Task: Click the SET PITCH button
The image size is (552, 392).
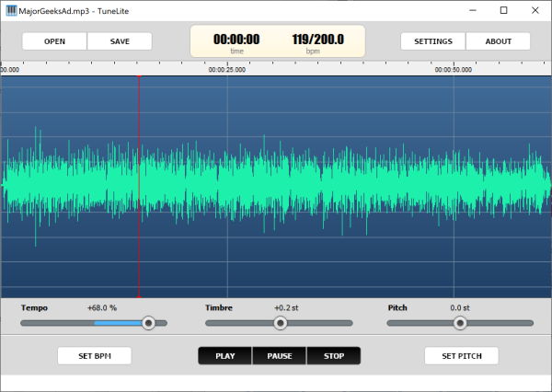Action: 461,356
